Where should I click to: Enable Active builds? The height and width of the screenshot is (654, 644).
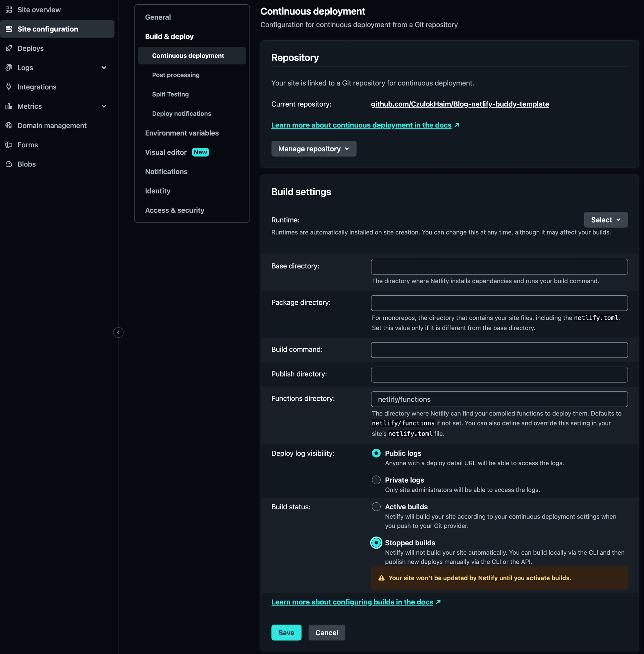376,506
